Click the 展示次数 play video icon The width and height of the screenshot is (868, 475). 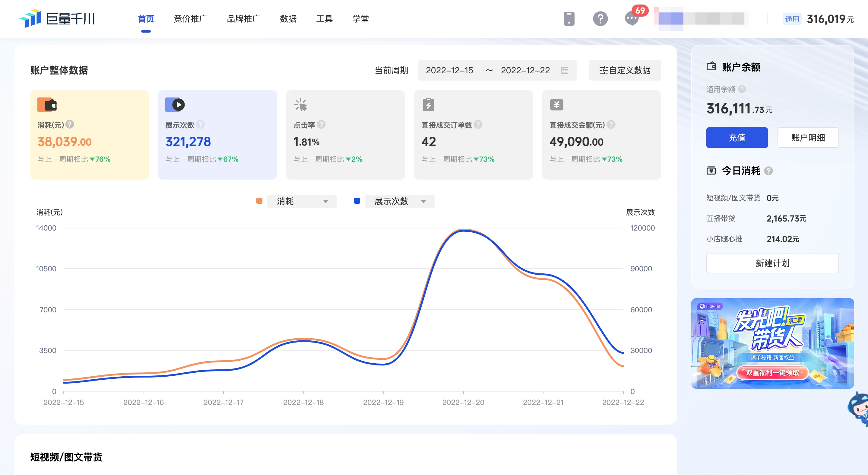point(175,105)
